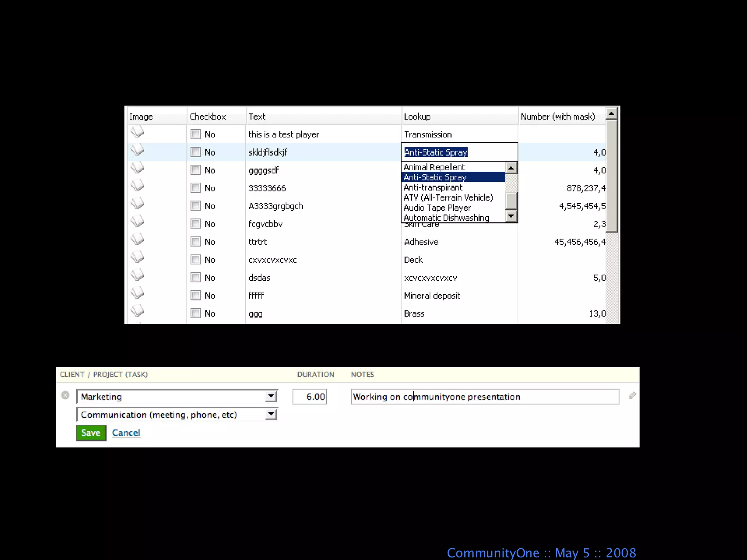Toggle the checkbox in the fcgvcbbv row

[196, 224]
